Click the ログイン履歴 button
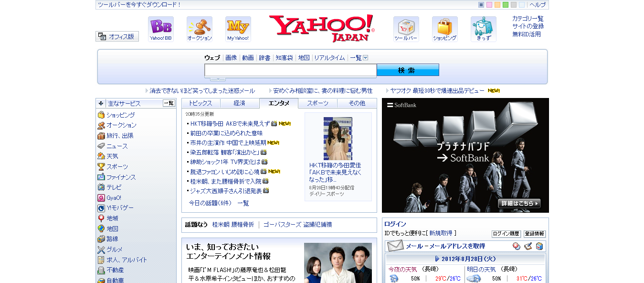This screenshot has height=283, width=644. click(506, 234)
